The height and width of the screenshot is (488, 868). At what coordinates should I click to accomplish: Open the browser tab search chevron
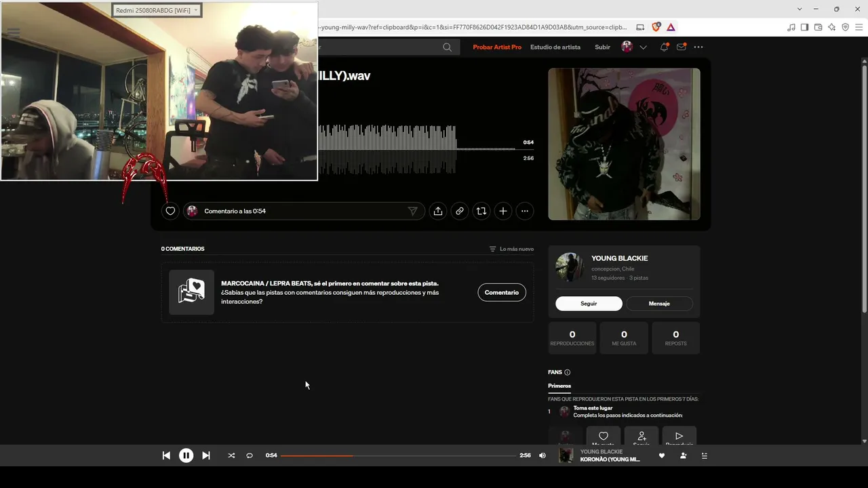(800, 9)
